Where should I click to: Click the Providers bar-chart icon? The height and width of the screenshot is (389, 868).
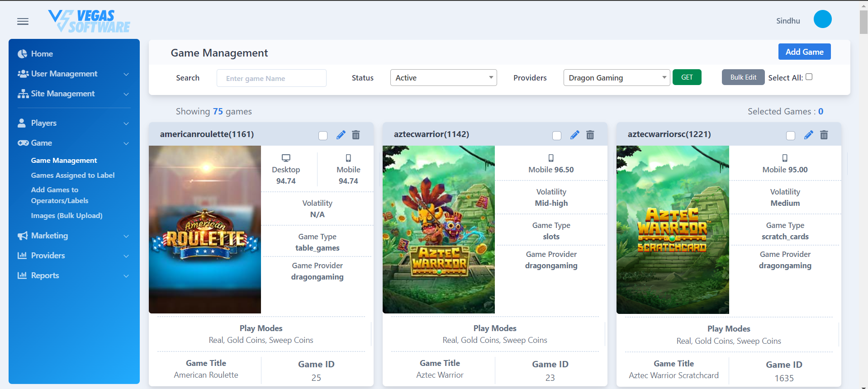coord(22,256)
